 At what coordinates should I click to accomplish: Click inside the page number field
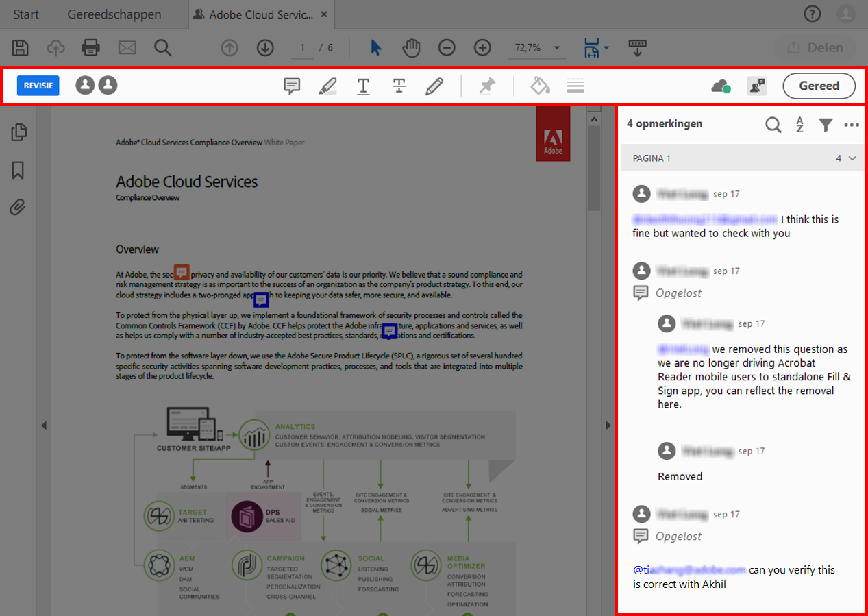pos(302,48)
